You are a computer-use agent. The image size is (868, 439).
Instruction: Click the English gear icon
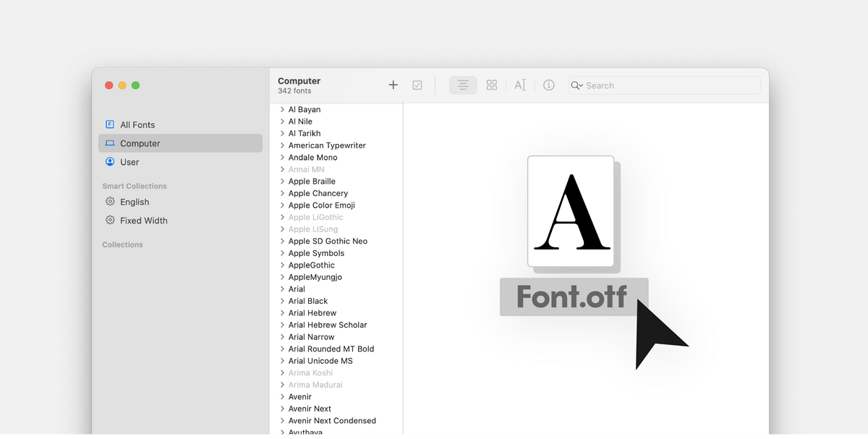click(110, 202)
